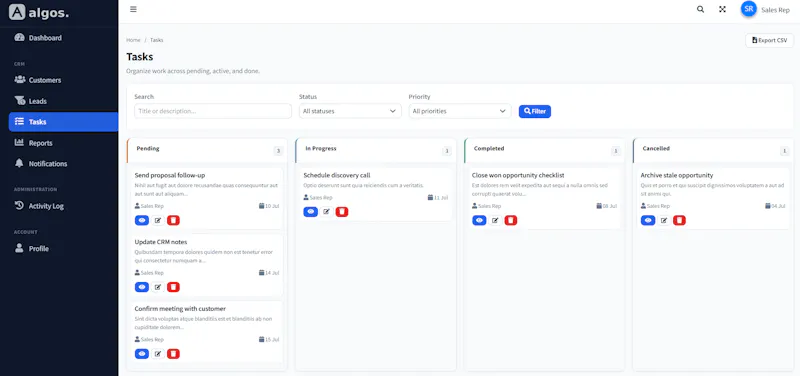Click the 'In Progress' column heading
Image resolution: width=800 pixels, height=376 pixels.
321,148
